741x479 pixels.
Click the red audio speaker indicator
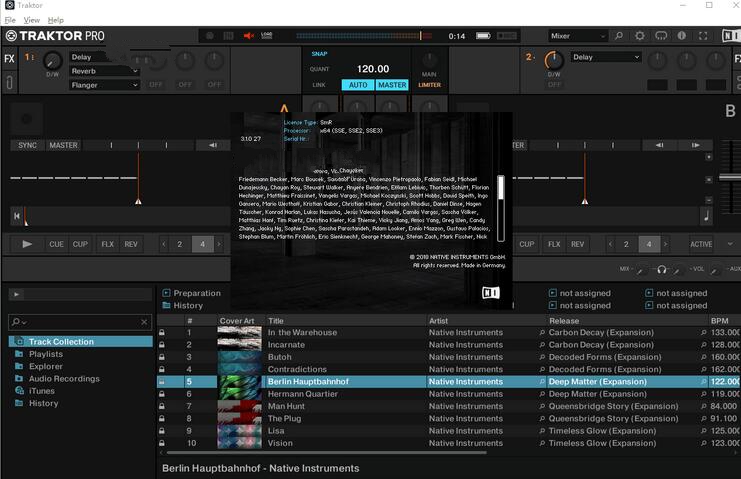[249, 36]
